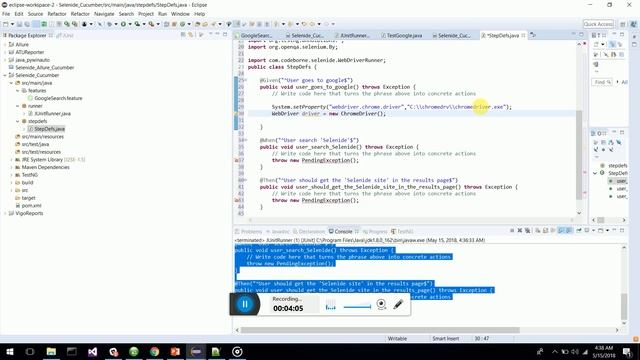
Task: Collapse the runner package
Action: pos(18,106)
